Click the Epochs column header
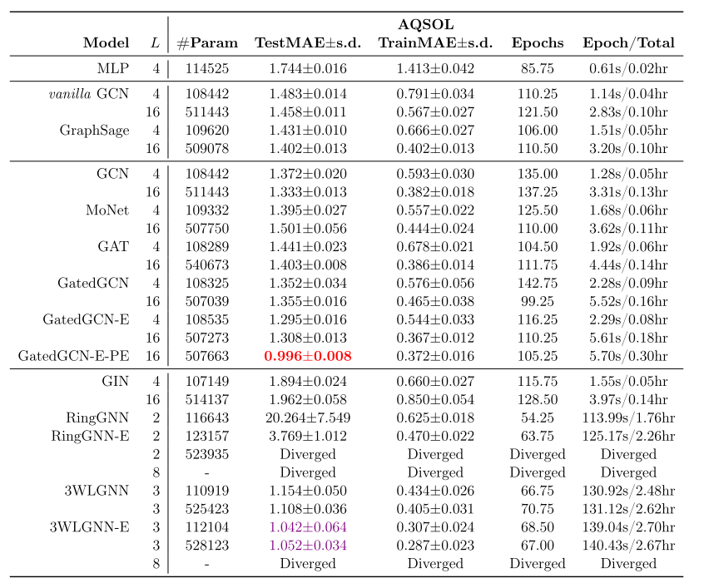Viewport: 704px width, 588px height. (537, 42)
